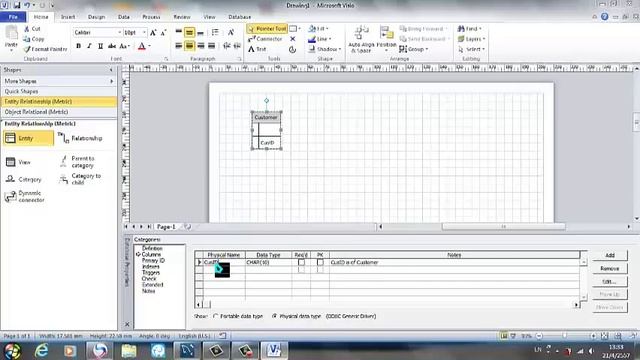640x360 pixels.
Task: Pick the Category shape in stencil
Action: pyautogui.click(x=24, y=179)
